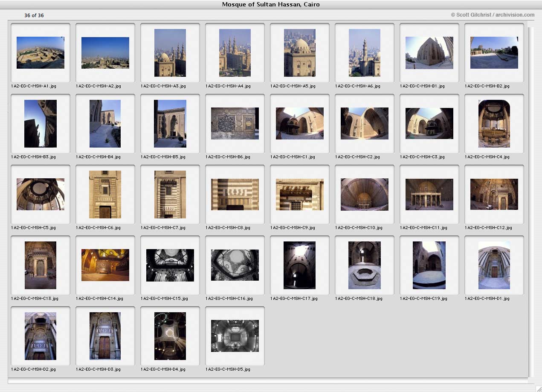Open mihrab thumbnail 1A2-EG-C-MSH-C13.jpg

41,265
